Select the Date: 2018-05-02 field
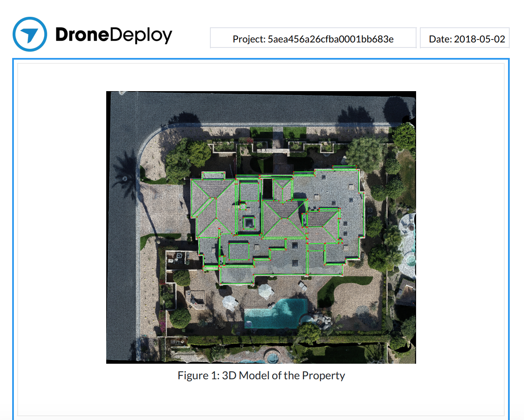 pyautogui.click(x=465, y=38)
